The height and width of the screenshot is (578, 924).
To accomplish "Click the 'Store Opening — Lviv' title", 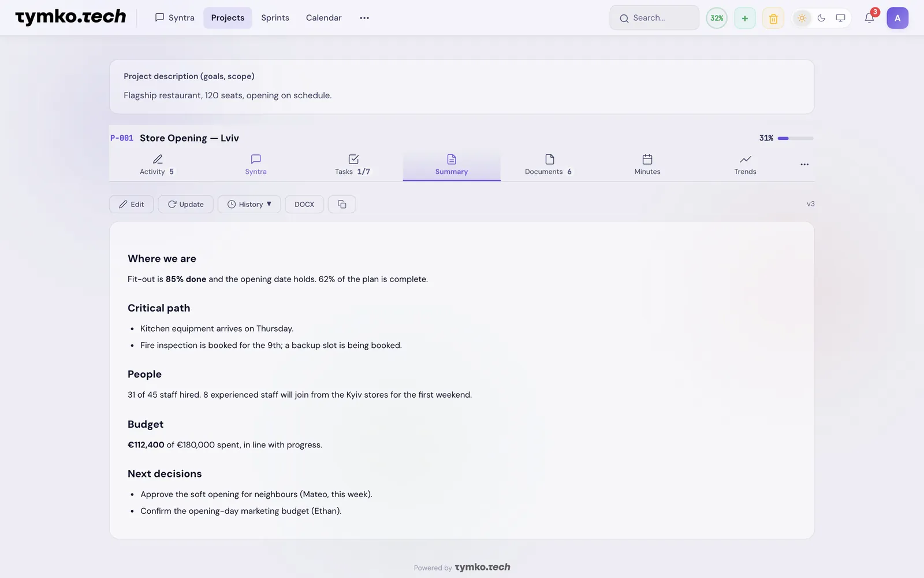I will click(189, 138).
